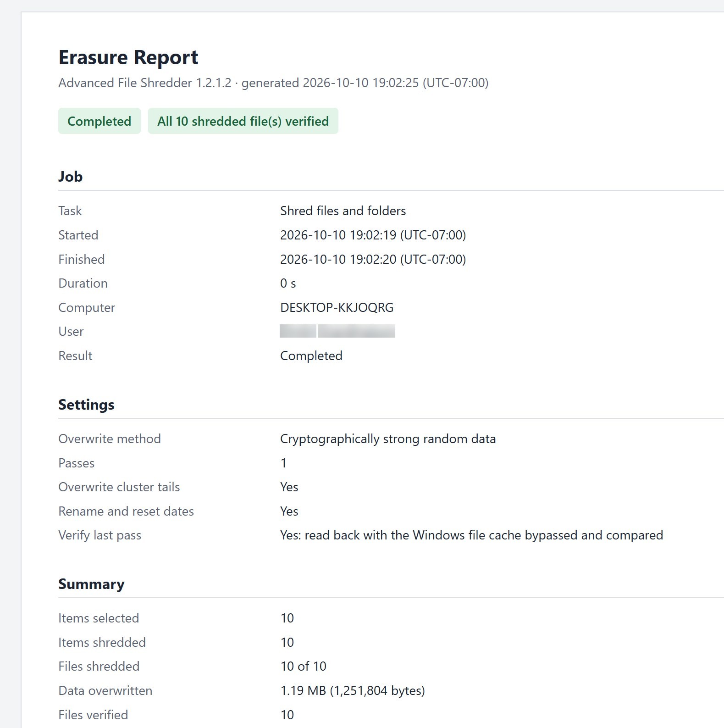Select the finish time "2026-10-10 19:02:20 (UTC-07:00)"
The image size is (724, 728).
point(373,260)
